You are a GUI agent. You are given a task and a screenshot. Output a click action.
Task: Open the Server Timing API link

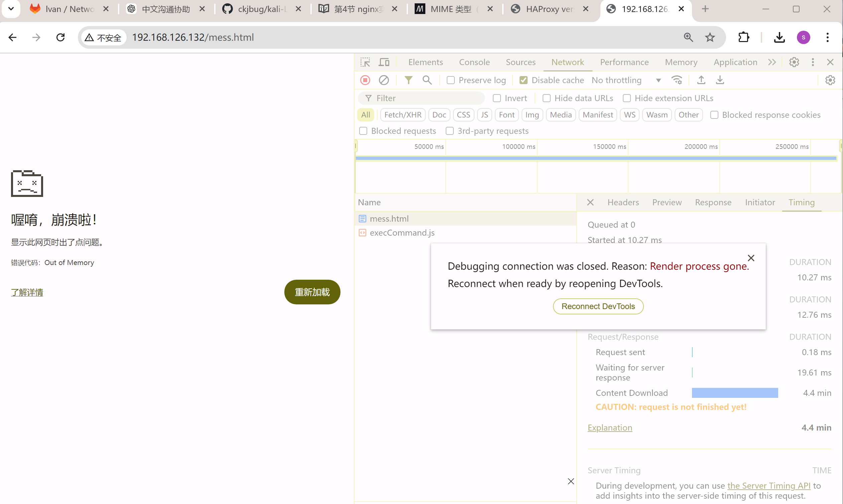point(768,486)
